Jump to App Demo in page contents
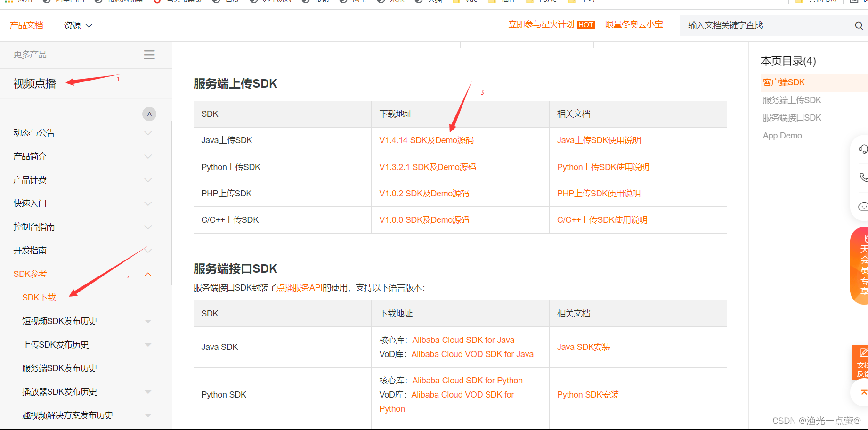Viewport: 868px width, 430px height. 782,136
